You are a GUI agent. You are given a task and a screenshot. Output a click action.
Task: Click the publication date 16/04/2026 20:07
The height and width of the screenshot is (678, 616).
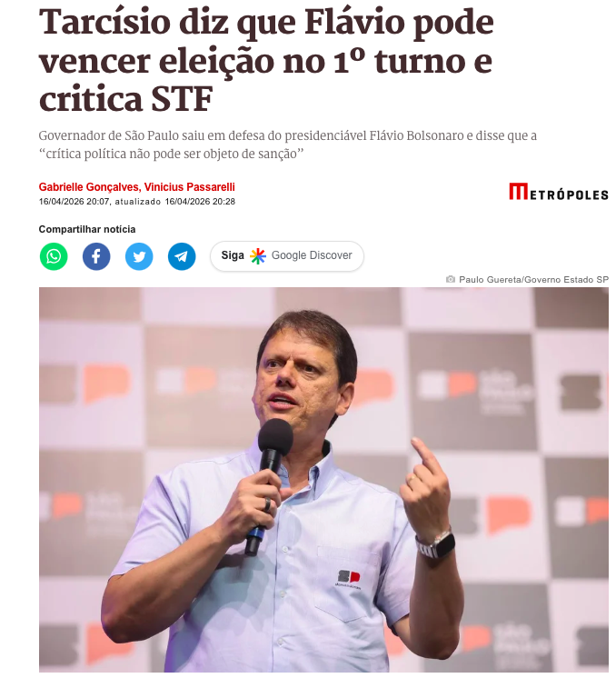(x=75, y=202)
